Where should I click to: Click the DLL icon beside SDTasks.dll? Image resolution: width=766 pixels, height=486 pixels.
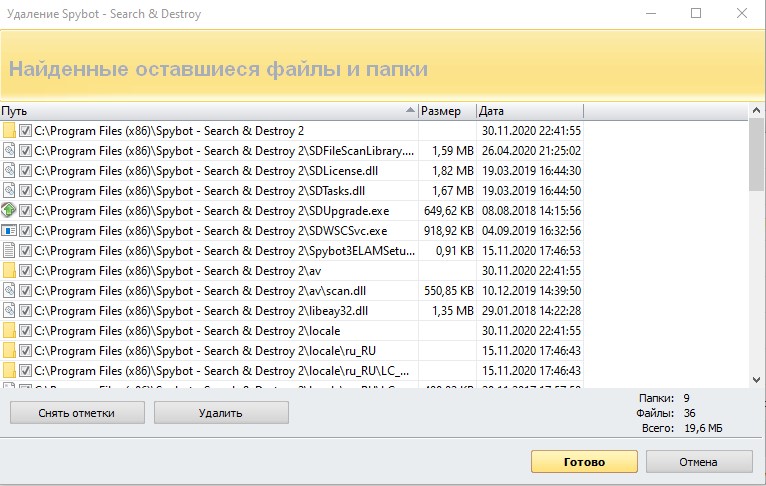point(9,191)
